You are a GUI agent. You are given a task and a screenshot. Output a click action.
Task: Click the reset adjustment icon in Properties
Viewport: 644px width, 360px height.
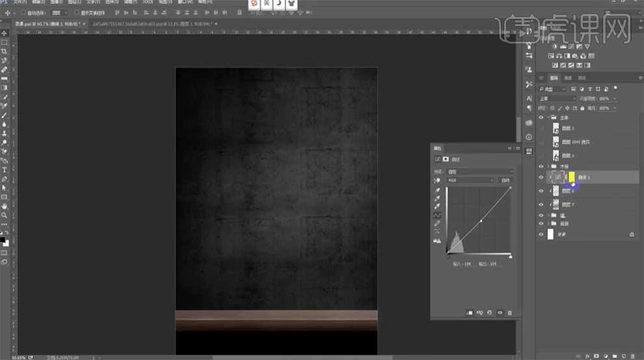pos(490,312)
